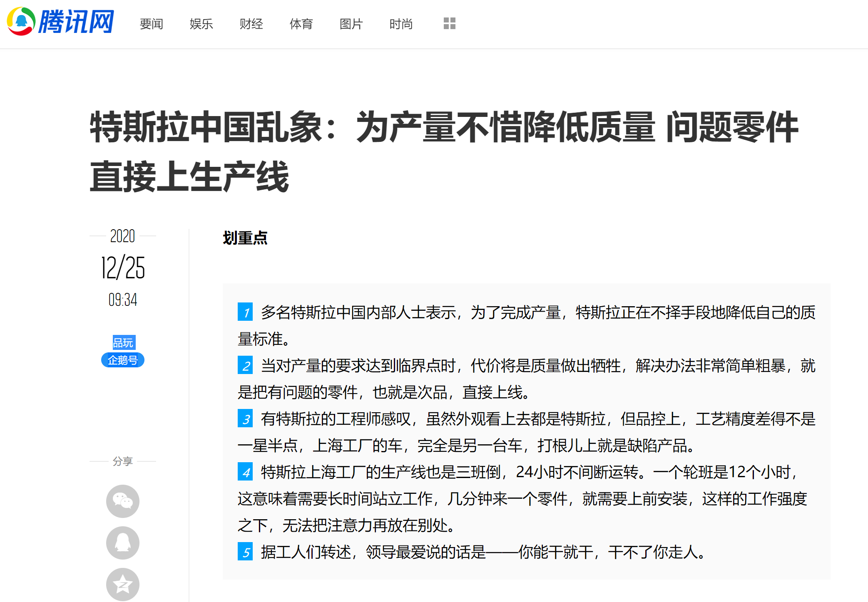This screenshot has height=602, width=868.
Task: Visit the 时尚 fashion section
Action: click(x=401, y=24)
